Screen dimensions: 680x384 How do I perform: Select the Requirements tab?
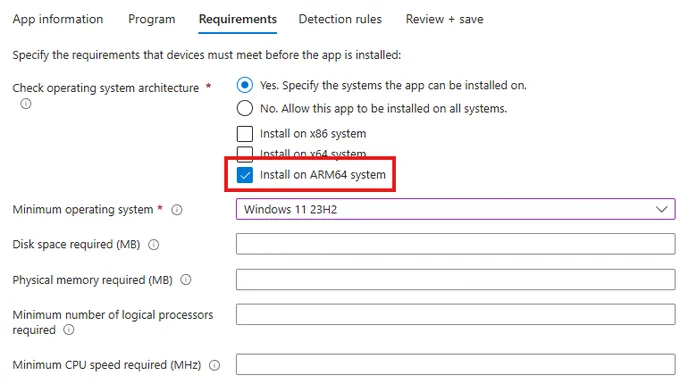(x=238, y=19)
